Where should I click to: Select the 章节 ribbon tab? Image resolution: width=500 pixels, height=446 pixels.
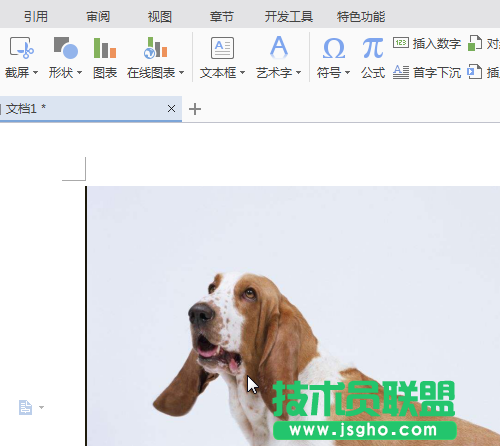click(221, 16)
